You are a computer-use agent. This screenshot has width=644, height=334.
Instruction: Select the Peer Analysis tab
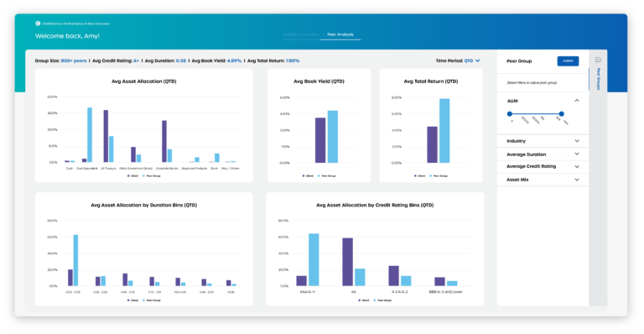tap(340, 34)
